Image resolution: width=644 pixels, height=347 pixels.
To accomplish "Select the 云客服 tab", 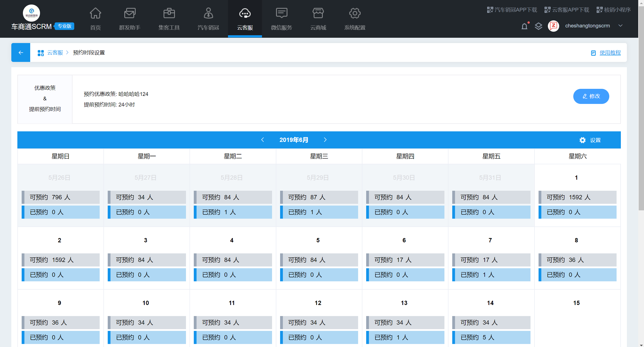I will [245, 19].
